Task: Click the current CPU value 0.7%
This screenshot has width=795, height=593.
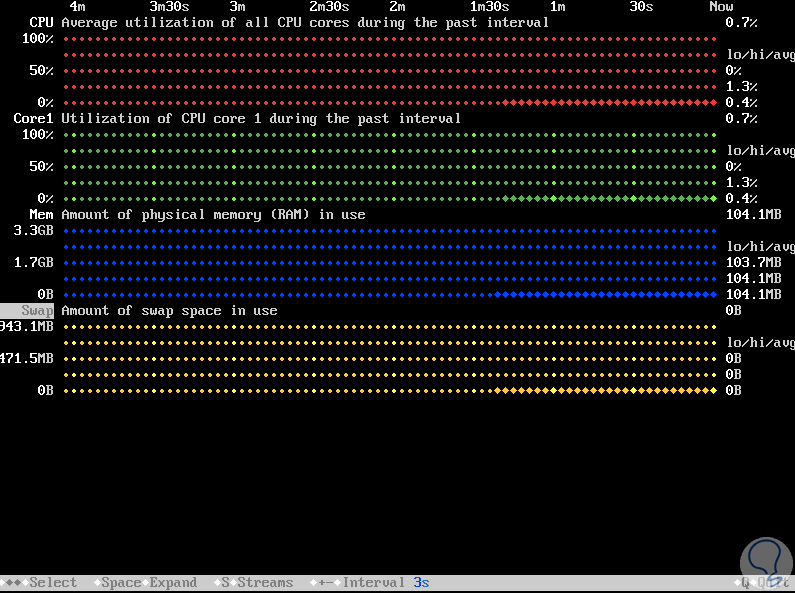Action: click(x=741, y=23)
